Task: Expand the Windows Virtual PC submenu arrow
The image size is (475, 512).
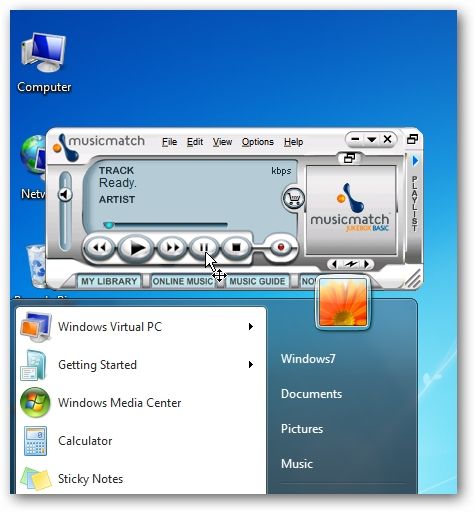Action: [251, 326]
